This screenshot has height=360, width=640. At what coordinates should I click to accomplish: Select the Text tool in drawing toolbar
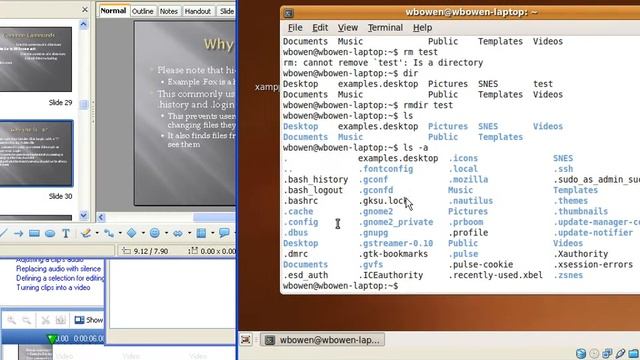tap(65, 233)
